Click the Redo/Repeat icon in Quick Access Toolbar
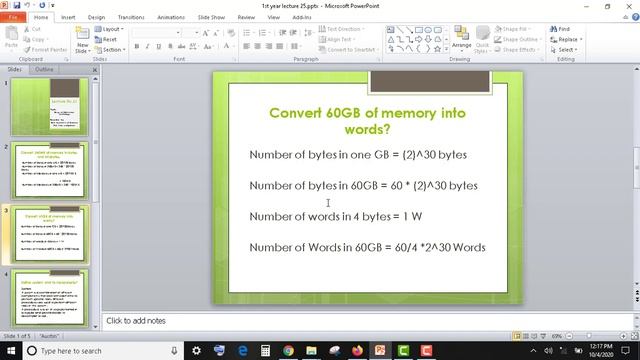 pyautogui.click(x=42, y=5)
